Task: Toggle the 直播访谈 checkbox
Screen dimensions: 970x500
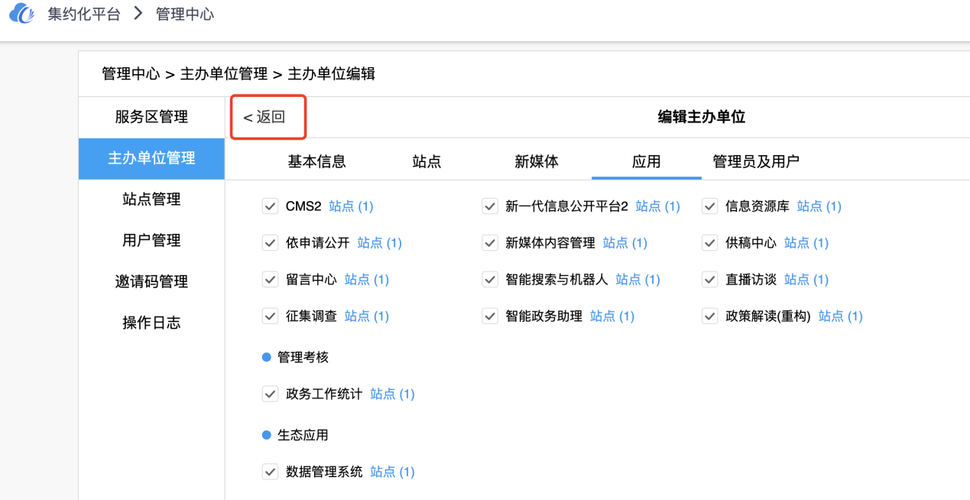Action: tap(710, 279)
